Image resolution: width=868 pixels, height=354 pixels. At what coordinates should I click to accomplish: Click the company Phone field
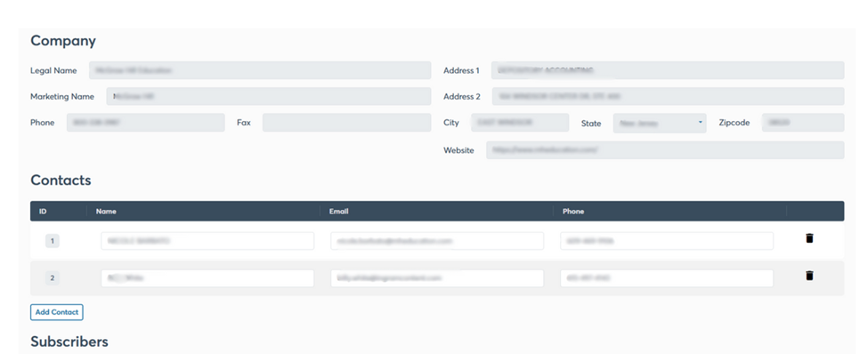[146, 122]
